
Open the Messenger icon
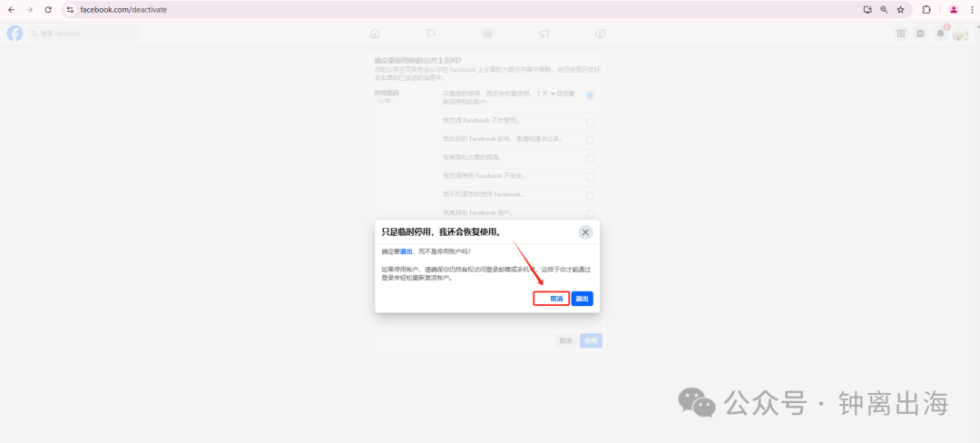921,34
